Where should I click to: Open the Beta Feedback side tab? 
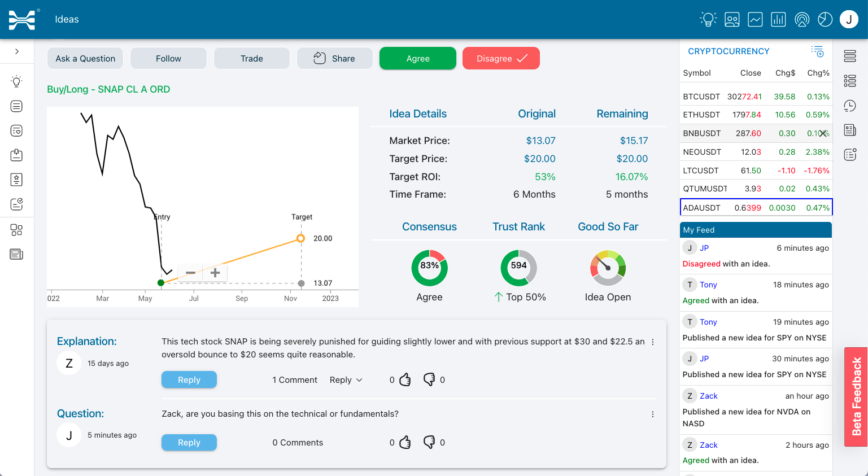click(x=856, y=396)
